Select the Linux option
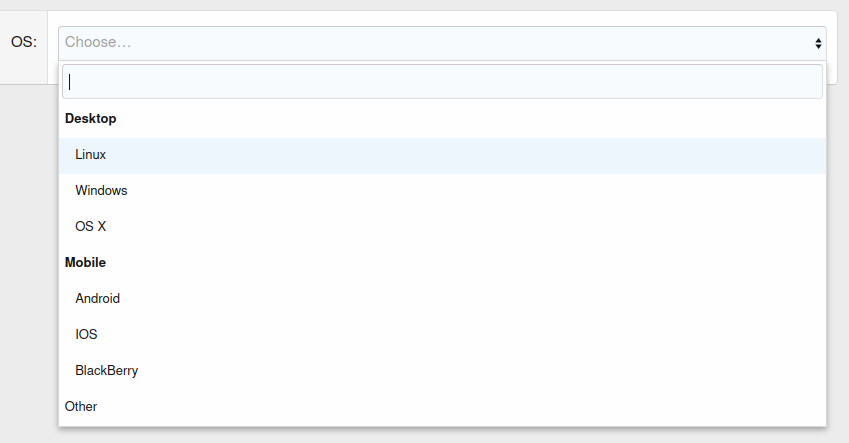The height and width of the screenshot is (443, 849). coord(91,155)
